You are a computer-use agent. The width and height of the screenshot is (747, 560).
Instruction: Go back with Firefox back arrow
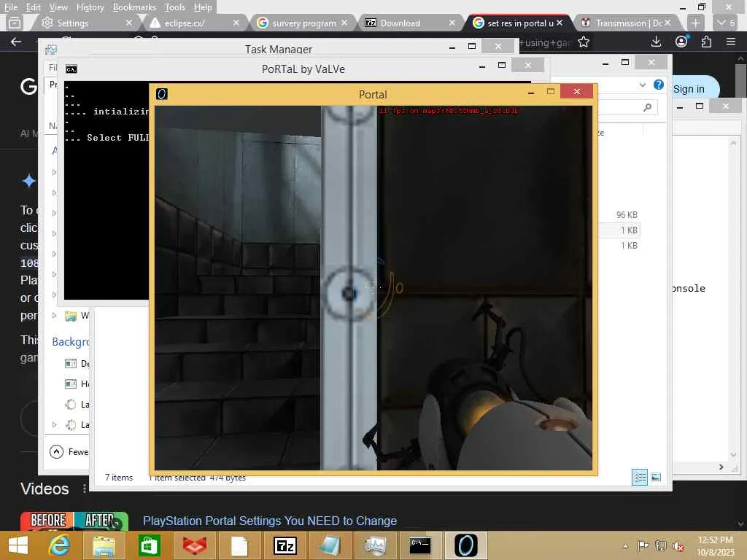16,42
